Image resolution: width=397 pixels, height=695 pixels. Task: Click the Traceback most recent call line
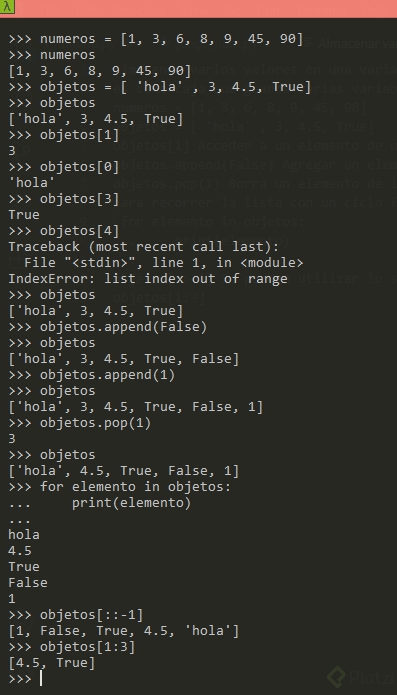144,247
